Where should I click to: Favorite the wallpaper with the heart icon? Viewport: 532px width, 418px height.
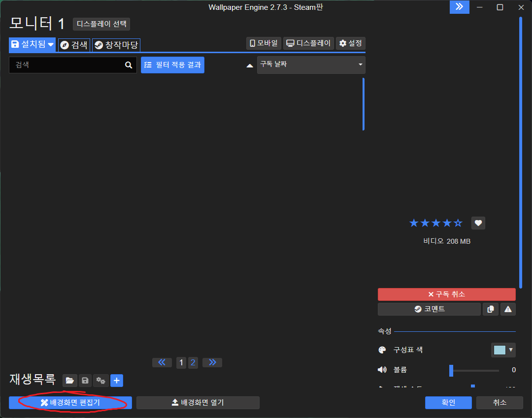pyautogui.click(x=478, y=223)
